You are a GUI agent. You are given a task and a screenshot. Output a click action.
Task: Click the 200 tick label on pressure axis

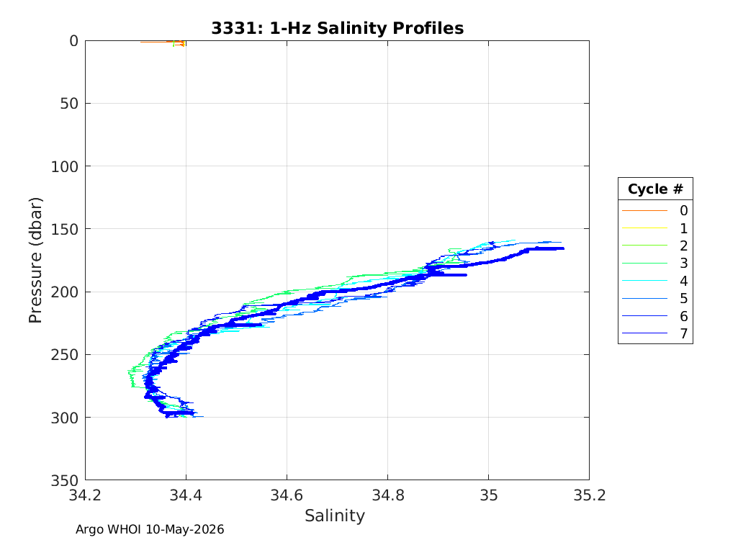pos(65,292)
